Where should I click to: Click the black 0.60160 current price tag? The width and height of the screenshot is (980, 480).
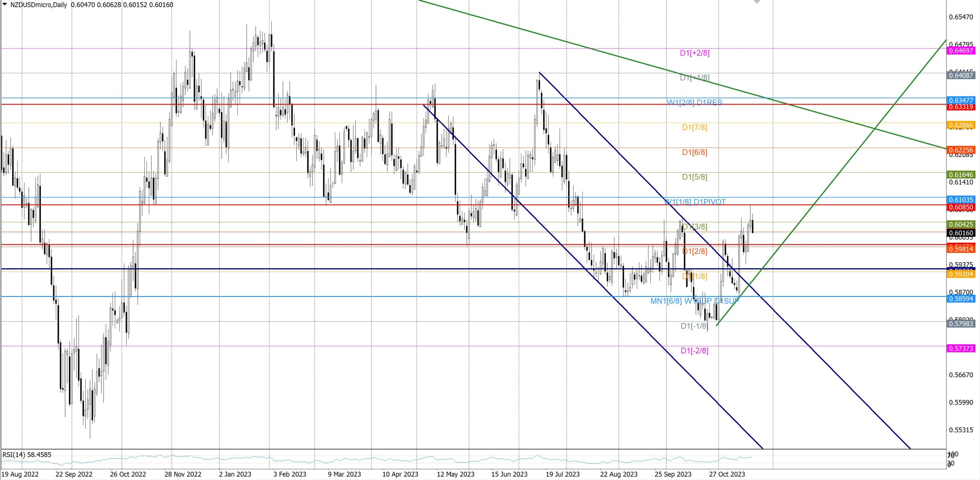tap(961, 233)
